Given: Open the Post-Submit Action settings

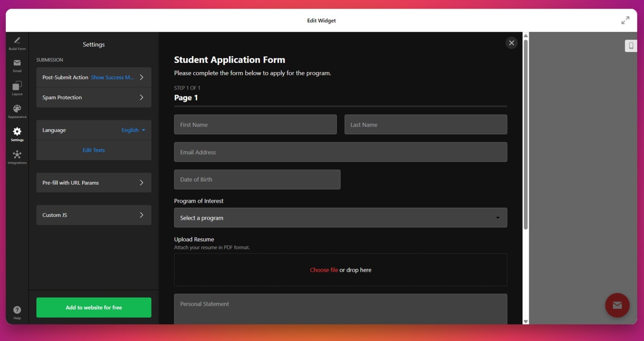Looking at the screenshot, I should click(x=93, y=77).
